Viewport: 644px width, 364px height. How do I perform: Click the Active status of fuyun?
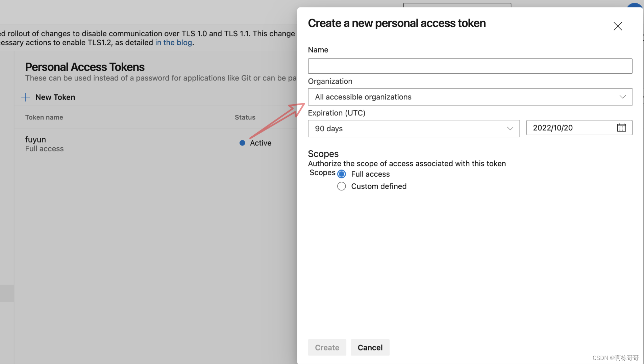pyautogui.click(x=261, y=143)
